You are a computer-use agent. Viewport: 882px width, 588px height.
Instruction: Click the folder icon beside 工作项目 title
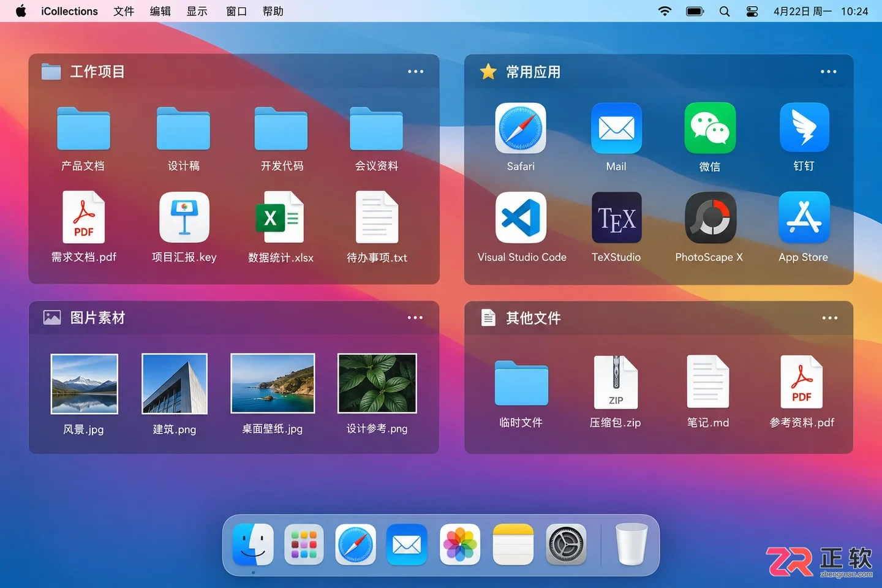(x=51, y=72)
